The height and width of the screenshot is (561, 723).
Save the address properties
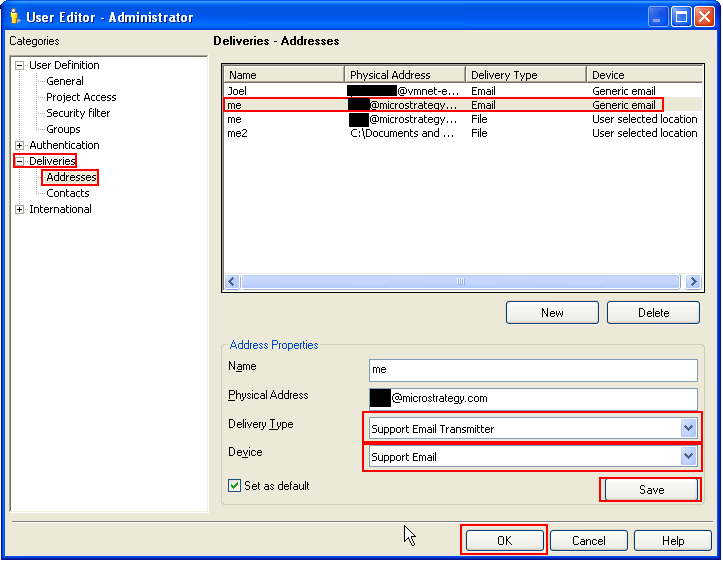coord(651,490)
